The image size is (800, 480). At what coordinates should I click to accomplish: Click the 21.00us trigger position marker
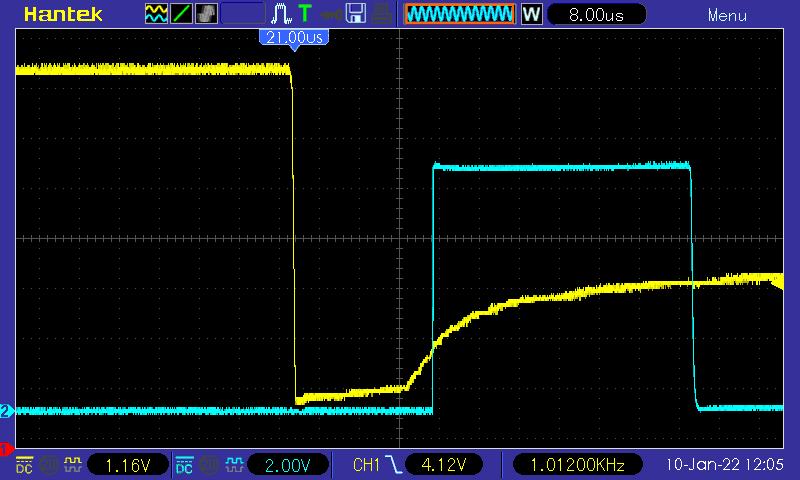click(x=294, y=39)
